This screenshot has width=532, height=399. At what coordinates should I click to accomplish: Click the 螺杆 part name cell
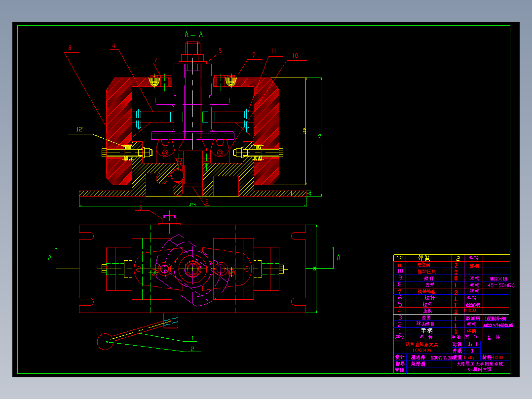click(429, 298)
